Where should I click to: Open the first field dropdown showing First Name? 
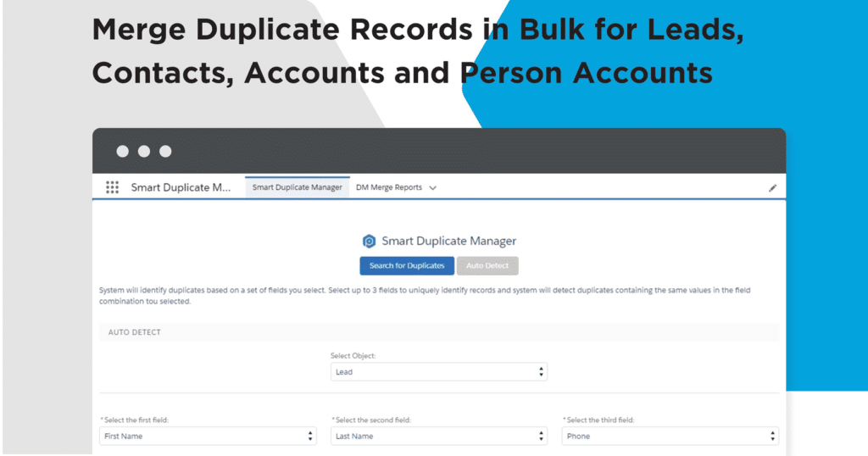point(208,436)
